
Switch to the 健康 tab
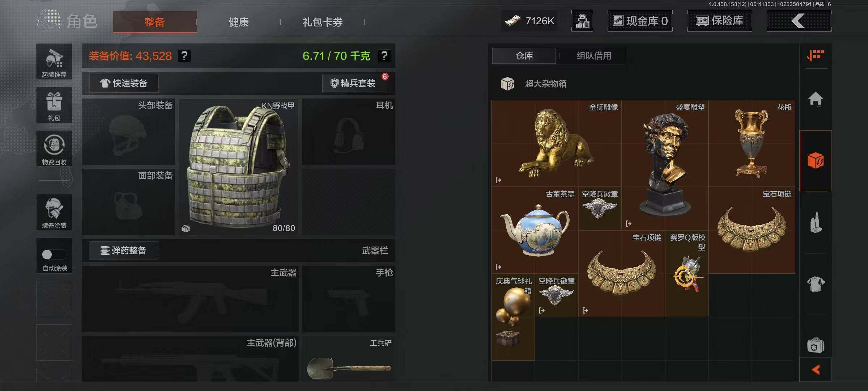pyautogui.click(x=238, y=22)
